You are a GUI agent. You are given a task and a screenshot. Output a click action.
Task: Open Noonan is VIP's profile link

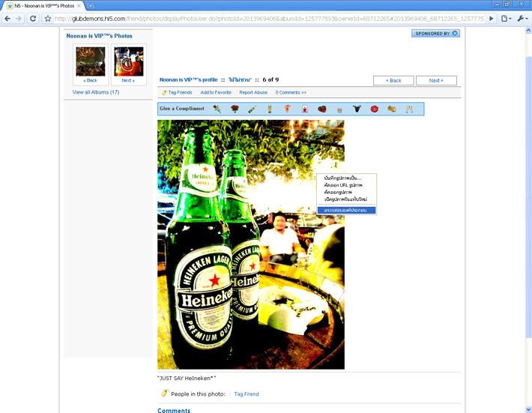click(188, 79)
